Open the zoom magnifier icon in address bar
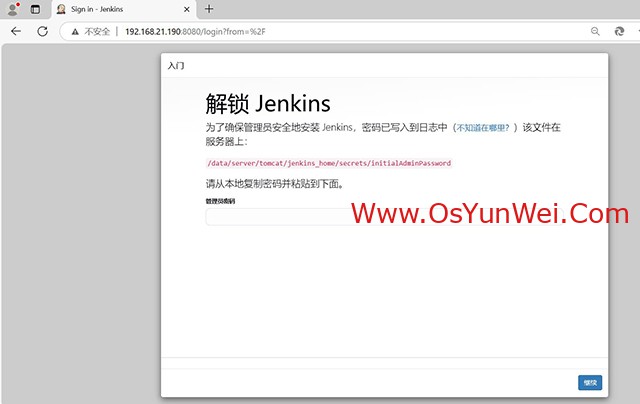The height and width of the screenshot is (404, 640). tap(595, 31)
